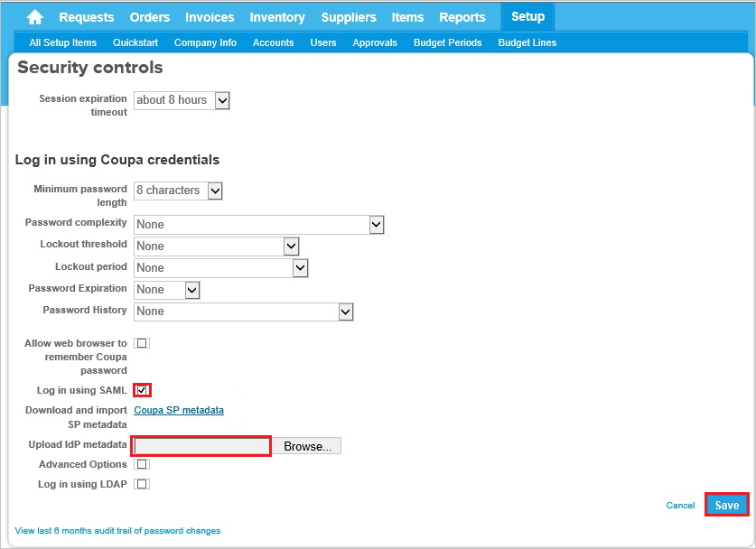Open the All Setup Items page
The image size is (756, 549).
(62, 42)
